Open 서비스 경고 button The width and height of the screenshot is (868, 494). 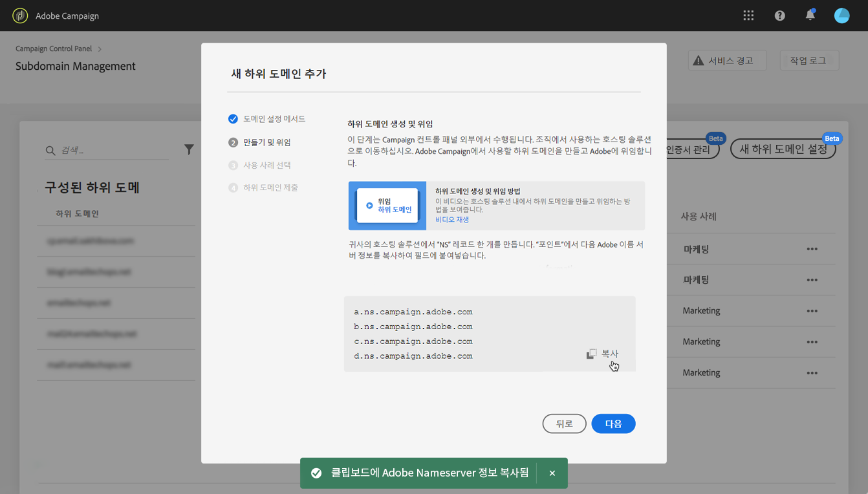(728, 60)
